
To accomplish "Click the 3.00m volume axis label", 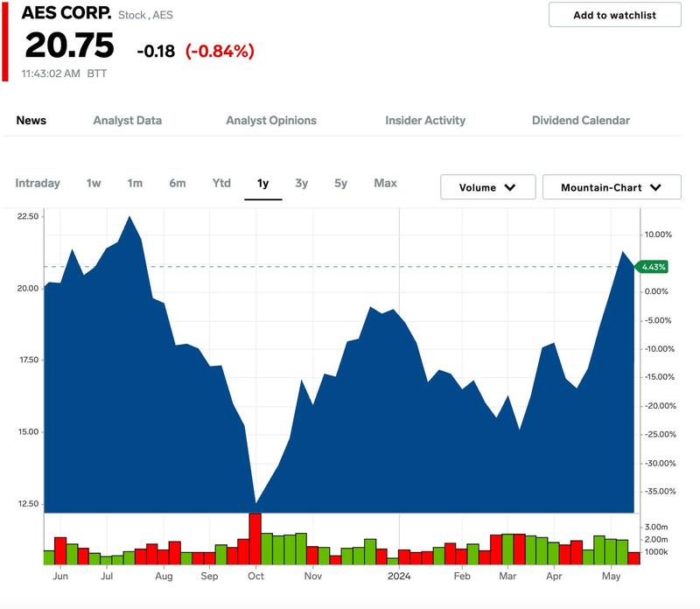I will (655, 528).
